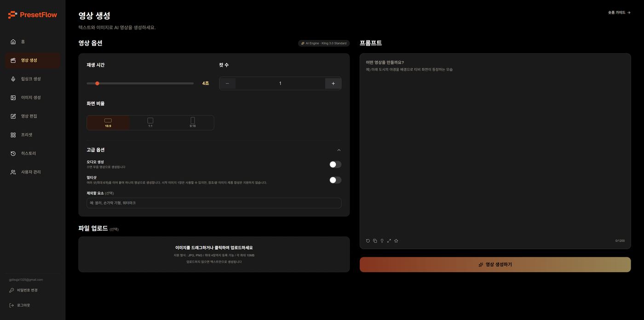Select the 9:16 aspect ratio
The width and height of the screenshot is (644, 320).
(193, 123)
